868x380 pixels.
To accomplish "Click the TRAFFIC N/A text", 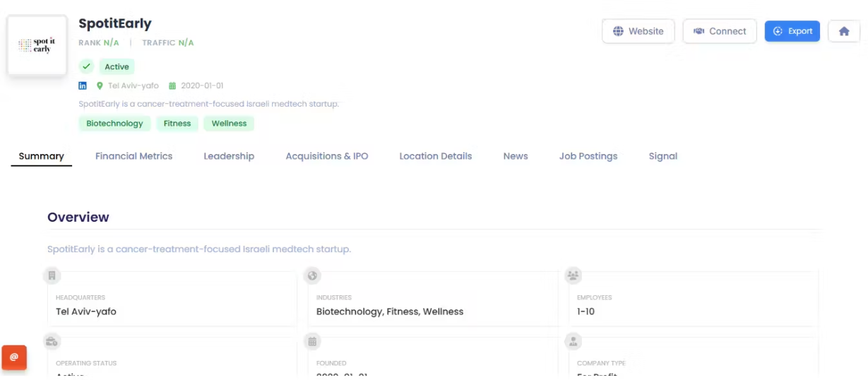I will 168,42.
